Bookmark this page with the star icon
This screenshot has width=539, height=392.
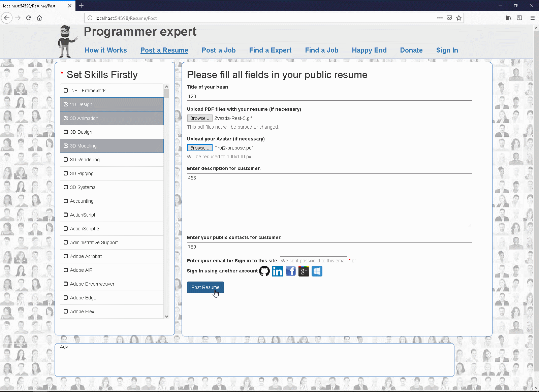[459, 18]
